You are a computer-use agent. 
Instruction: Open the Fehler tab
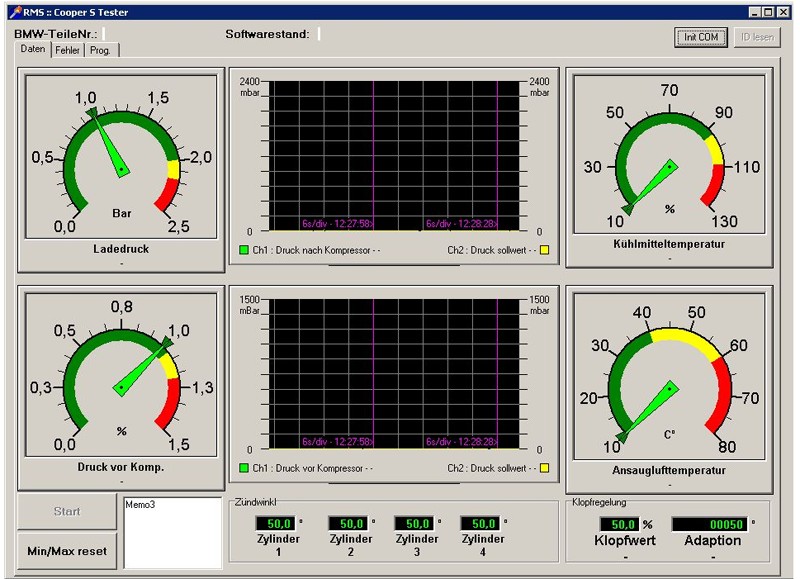coord(68,50)
